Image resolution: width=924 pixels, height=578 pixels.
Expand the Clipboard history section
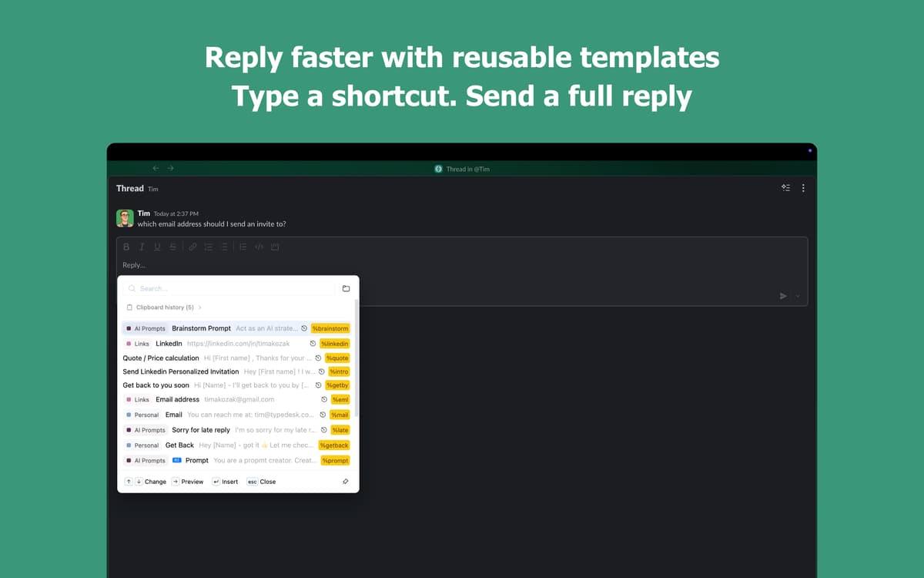pos(164,307)
